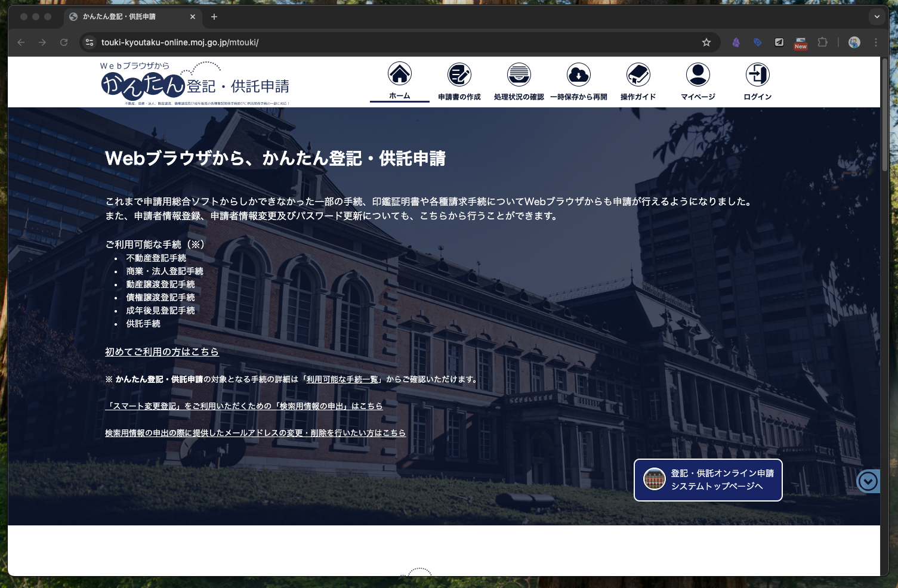Click the scroll-down circular chevron button
The image size is (898, 588).
(x=868, y=481)
